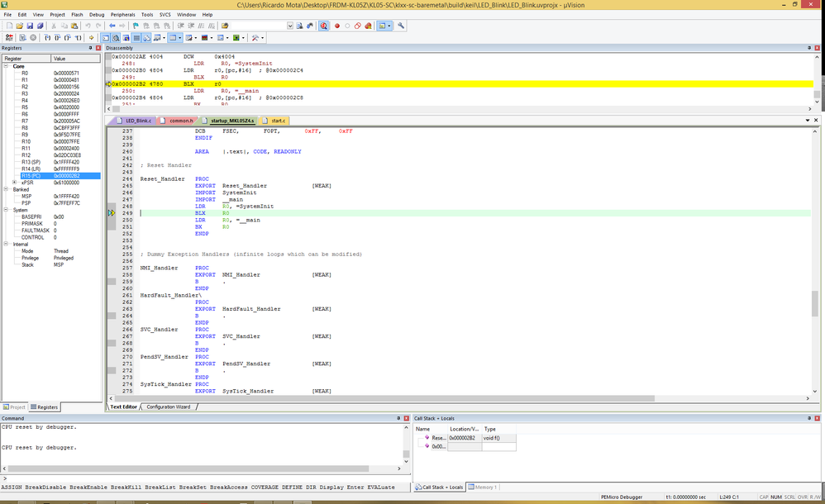The image size is (825, 504).
Task: Save the current file
Action: 30,26
